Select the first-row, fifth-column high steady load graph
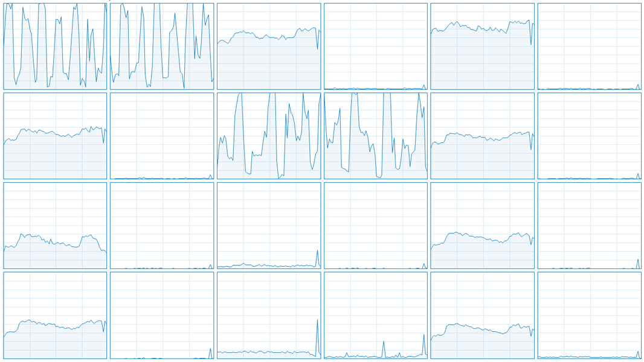 [482, 46]
